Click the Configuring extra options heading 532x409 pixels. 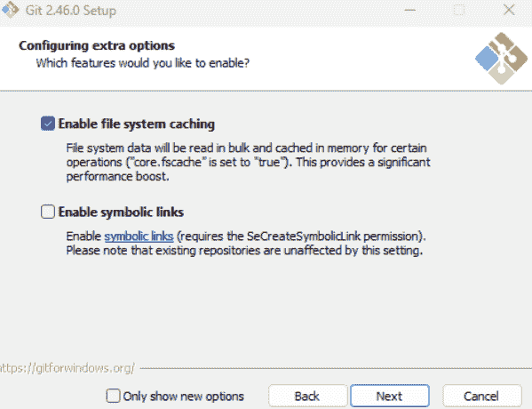pyautogui.click(x=97, y=45)
